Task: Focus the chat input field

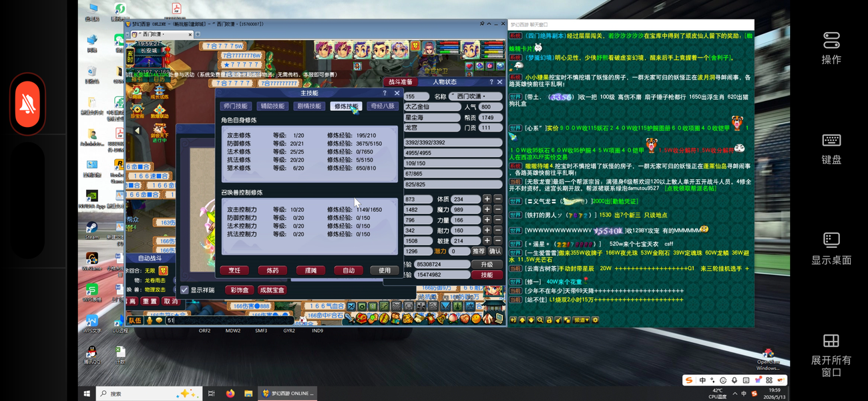Action: (x=229, y=321)
